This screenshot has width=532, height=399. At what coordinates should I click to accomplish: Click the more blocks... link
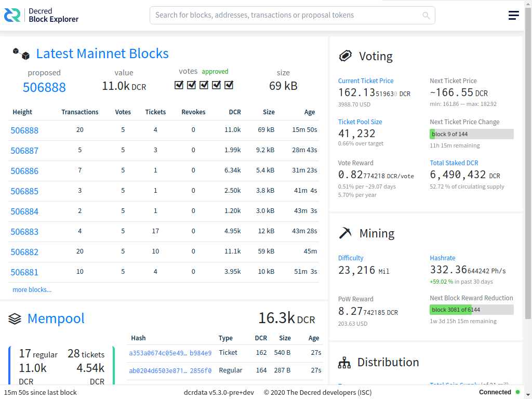[x=32, y=290]
